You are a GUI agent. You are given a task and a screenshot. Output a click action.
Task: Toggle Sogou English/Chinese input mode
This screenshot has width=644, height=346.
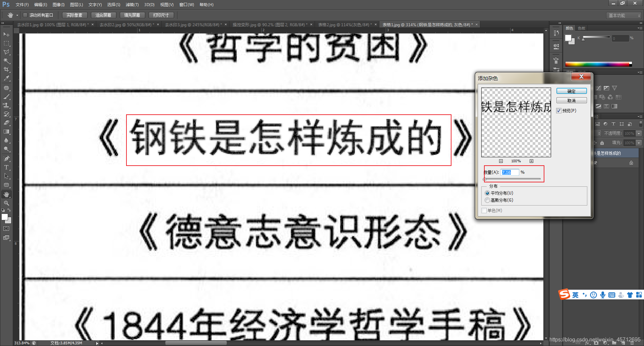pos(575,295)
